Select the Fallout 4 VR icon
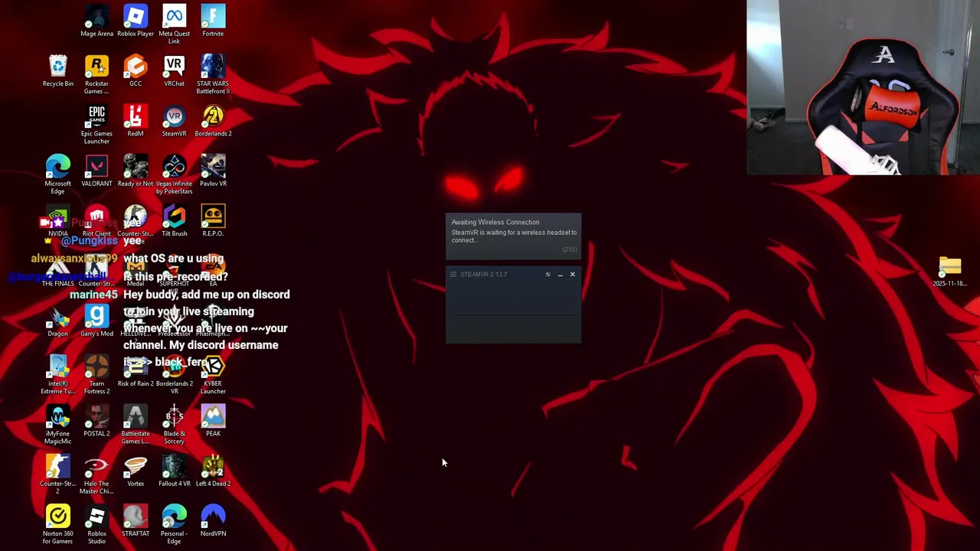Viewport: 980px width, 551px height. 174,470
